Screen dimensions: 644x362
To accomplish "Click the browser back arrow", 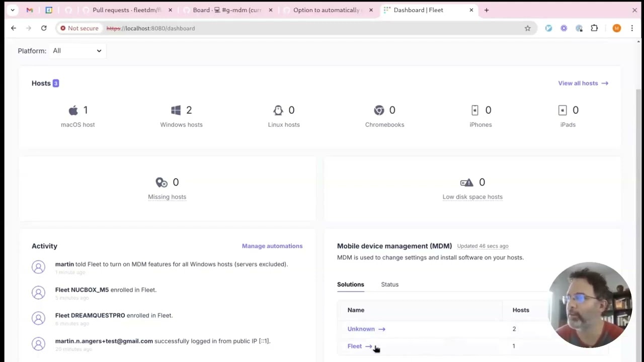I will [x=14, y=28].
